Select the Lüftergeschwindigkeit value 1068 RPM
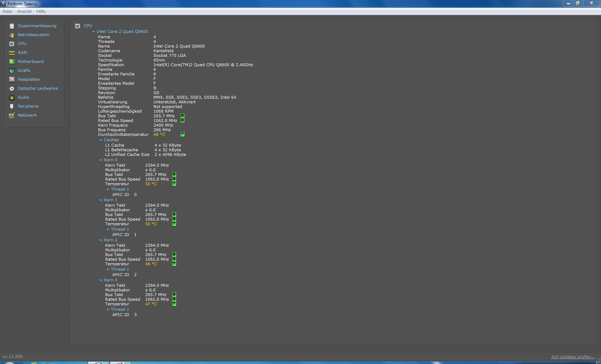The height and width of the screenshot is (364, 601). tap(163, 111)
